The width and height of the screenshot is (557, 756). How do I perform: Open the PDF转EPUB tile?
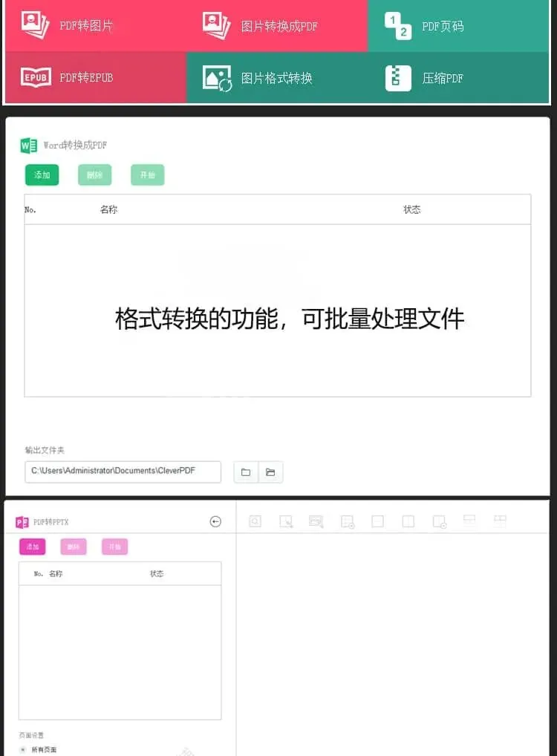(x=96, y=77)
